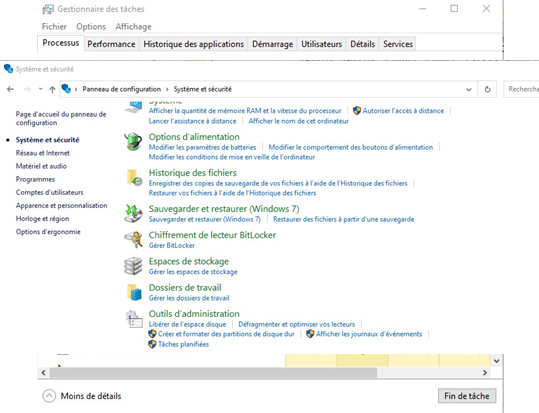The image size is (539, 413).
Task: Click Panneau de configuration breadcrumb
Action: tap(121, 89)
